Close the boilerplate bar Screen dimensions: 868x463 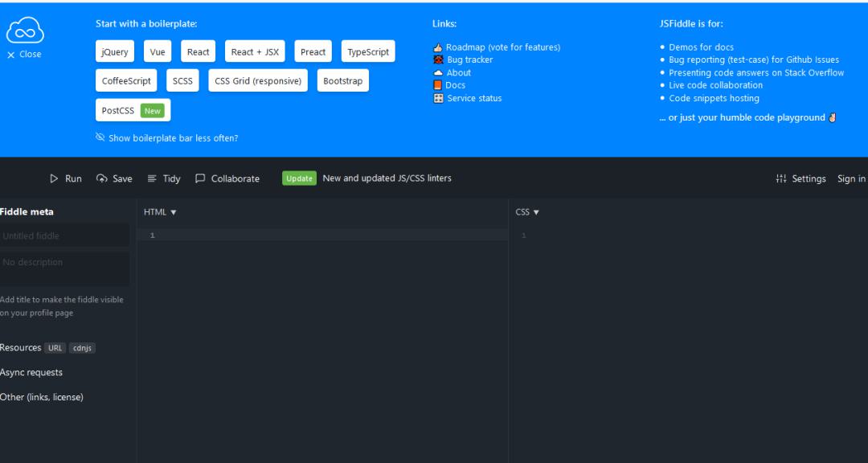(x=24, y=55)
